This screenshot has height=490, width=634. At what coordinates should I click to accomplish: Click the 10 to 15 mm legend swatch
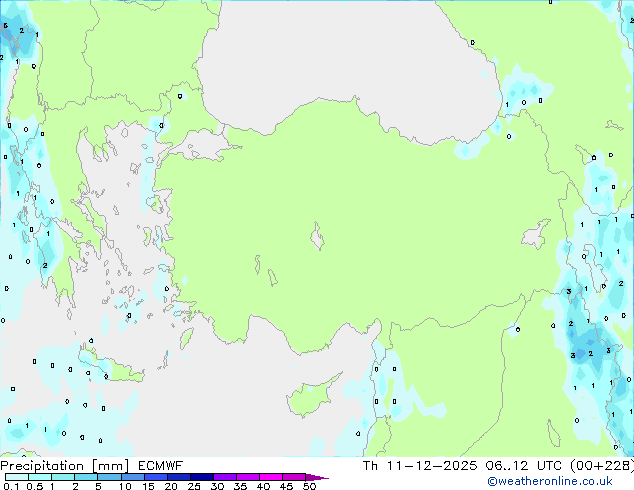point(132,477)
